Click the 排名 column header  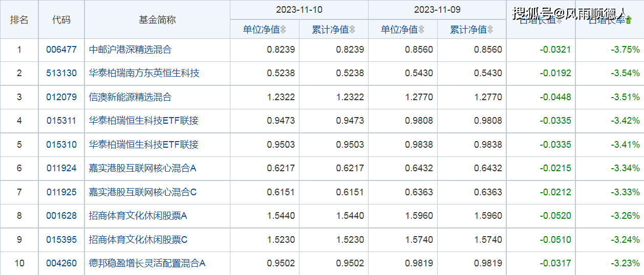tap(19, 20)
